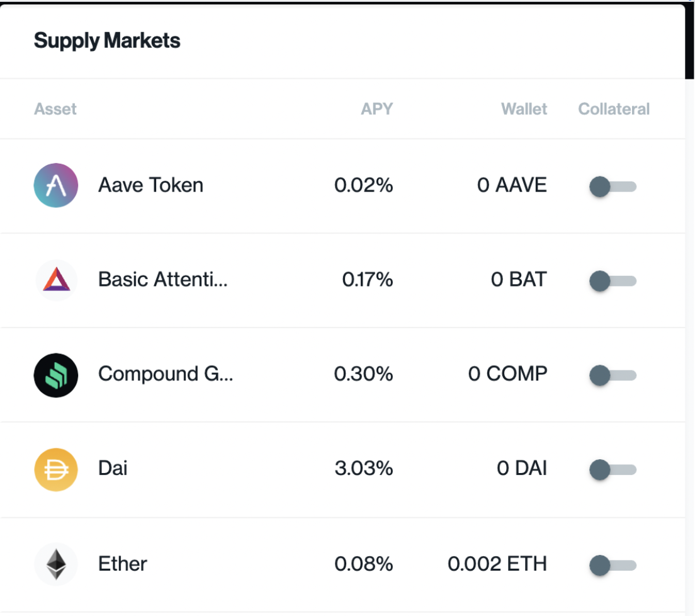Select the Ether diamond icon
Screen dimensions: 695x616
(55, 564)
